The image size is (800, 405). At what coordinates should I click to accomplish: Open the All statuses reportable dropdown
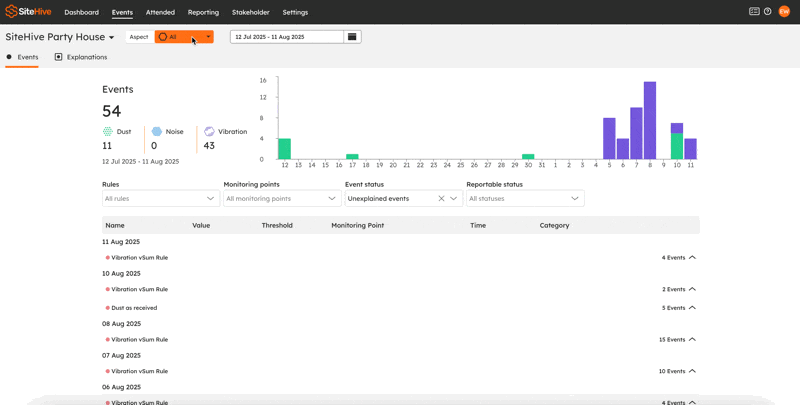525,198
